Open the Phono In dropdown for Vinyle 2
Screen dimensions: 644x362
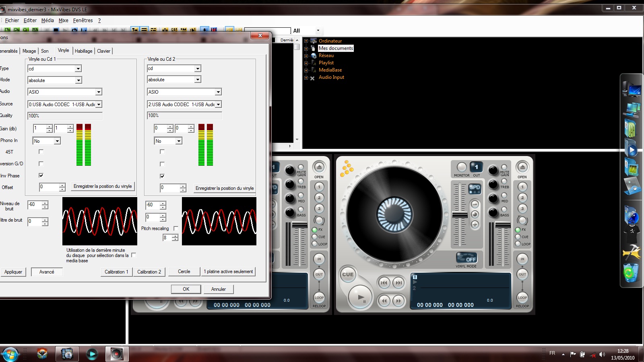(x=179, y=141)
